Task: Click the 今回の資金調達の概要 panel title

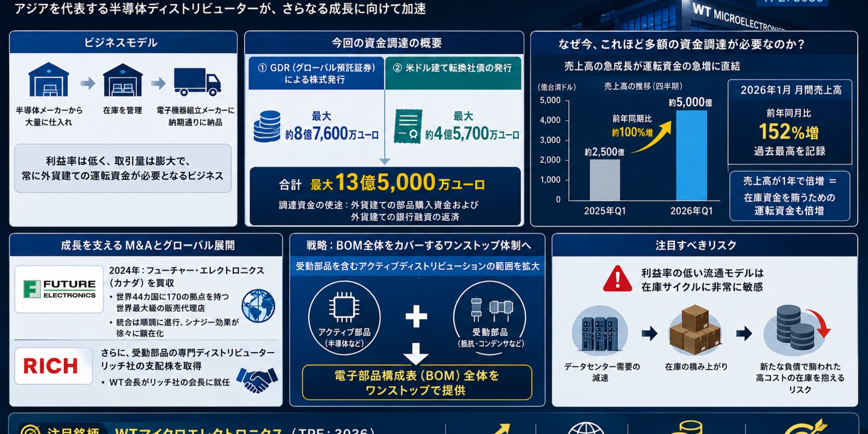Action: pyautogui.click(x=387, y=43)
